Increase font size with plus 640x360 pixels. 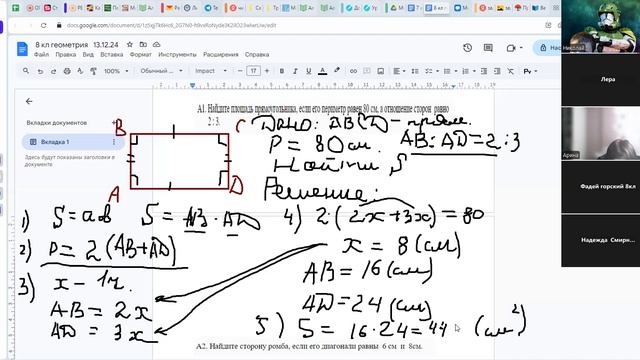click(x=267, y=71)
